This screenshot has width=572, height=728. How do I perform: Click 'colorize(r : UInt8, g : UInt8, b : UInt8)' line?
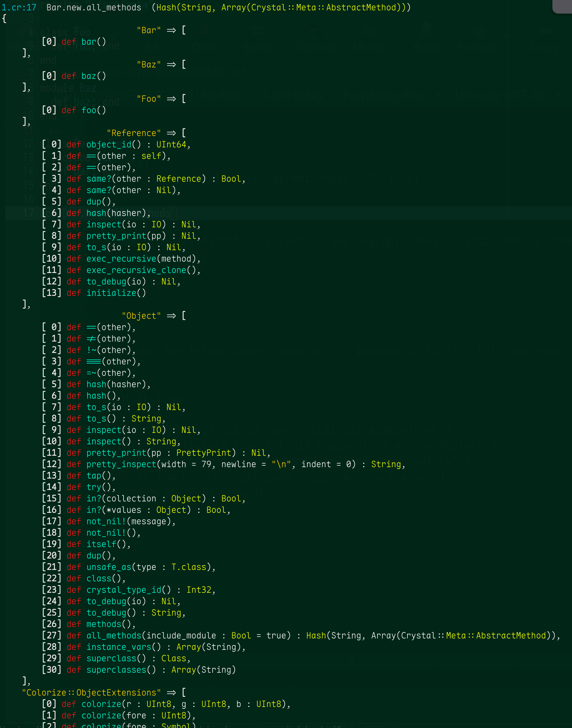[x=176, y=704]
